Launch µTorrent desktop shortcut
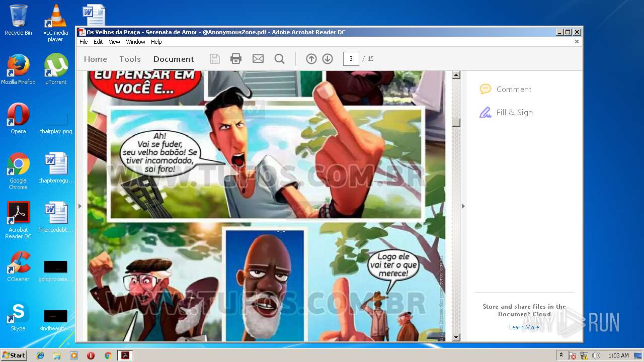 [55, 69]
